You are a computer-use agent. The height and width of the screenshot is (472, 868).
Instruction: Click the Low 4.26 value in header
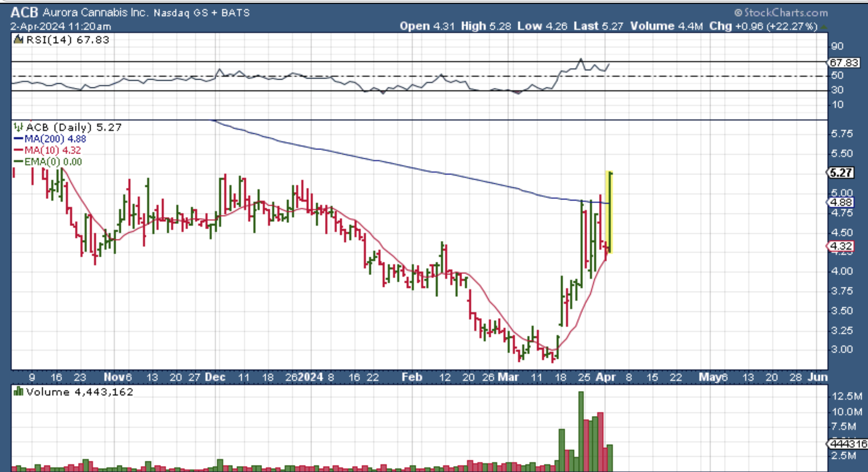[x=543, y=26]
